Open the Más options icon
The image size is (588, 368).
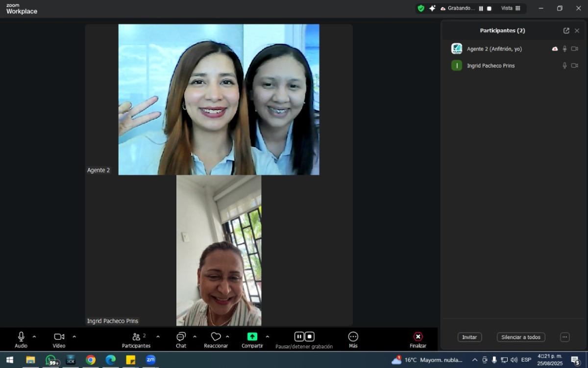pyautogui.click(x=353, y=337)
